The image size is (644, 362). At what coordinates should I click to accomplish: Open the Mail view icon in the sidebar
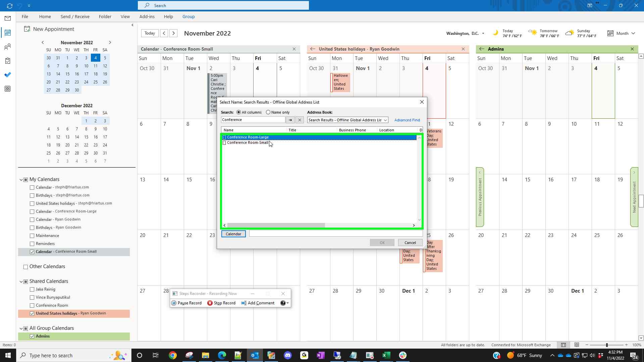(8, 18)
